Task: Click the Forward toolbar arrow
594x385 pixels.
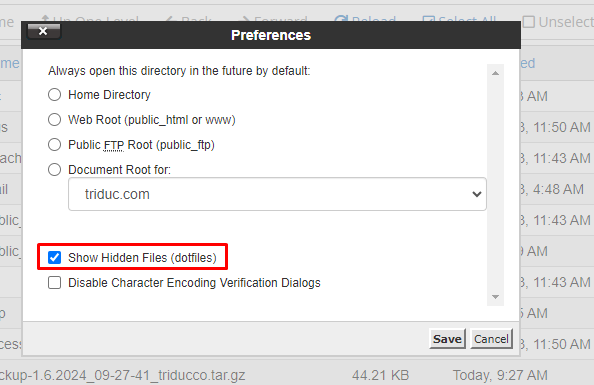Action: [x=246, y=19]
